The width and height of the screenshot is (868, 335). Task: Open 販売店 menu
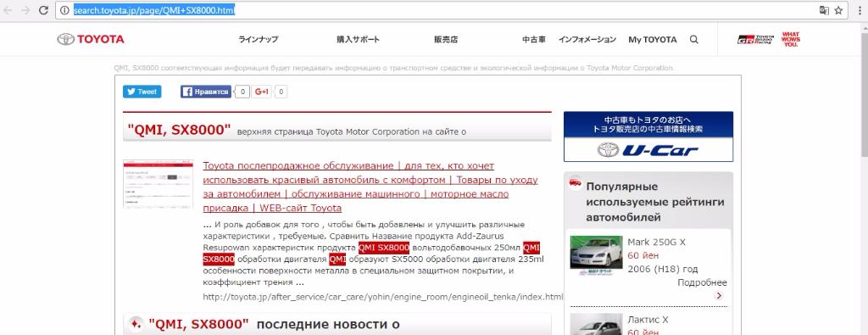[x=446, y=39]
